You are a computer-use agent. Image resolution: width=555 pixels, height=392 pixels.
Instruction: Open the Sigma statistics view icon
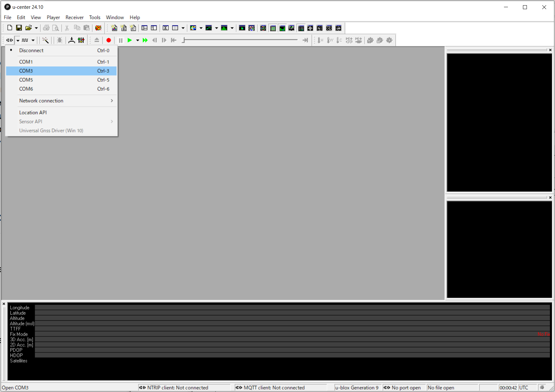(166, 28)
